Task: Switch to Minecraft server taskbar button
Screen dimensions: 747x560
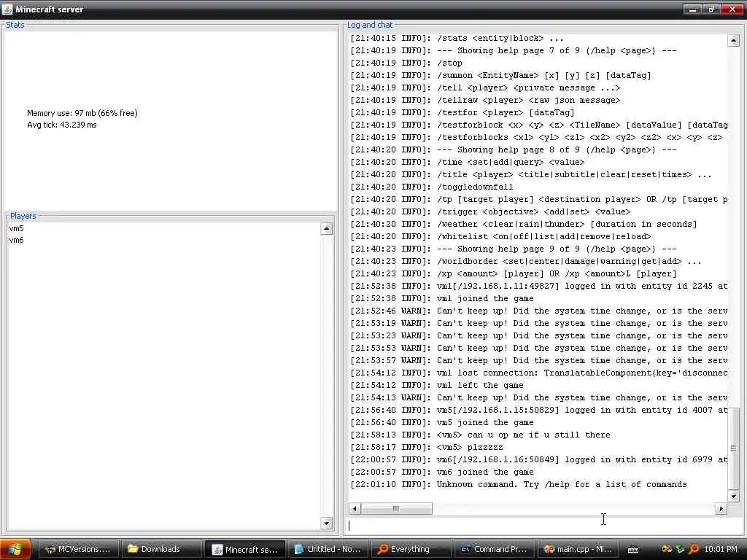Action: click(x=244, y=549)
